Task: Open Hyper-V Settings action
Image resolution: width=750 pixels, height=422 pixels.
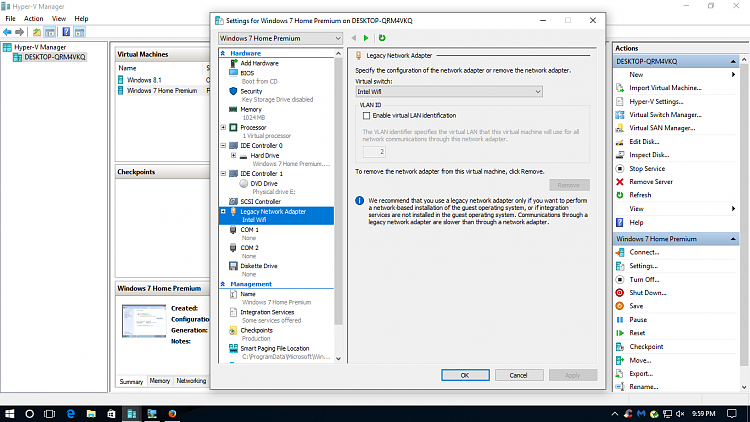Action: [x=656, y=101]
